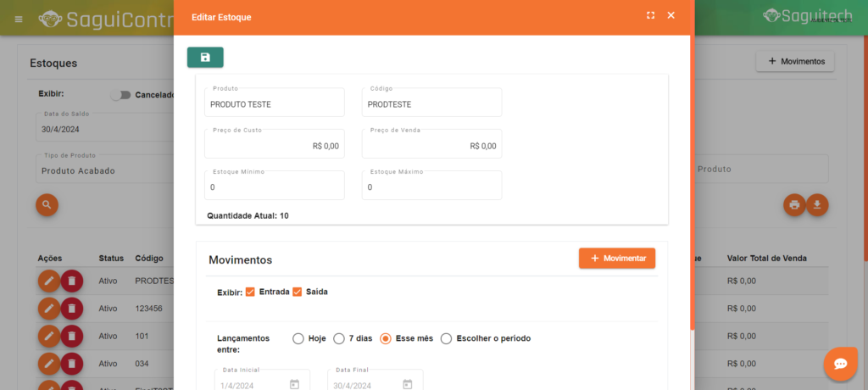The height and width of the screenshot is (390, 868).
Task: Click the print icon button
Action: tap(794, 204)
